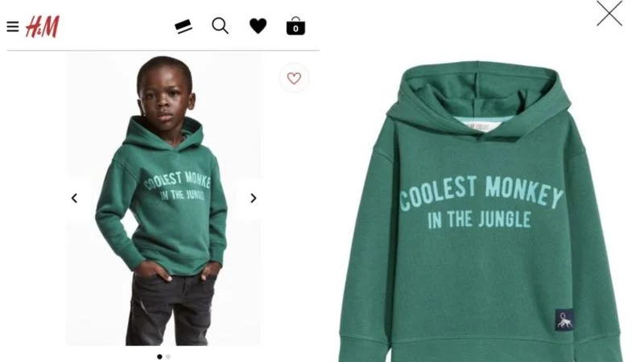
Task: Click the IN THE JUNGLE text on enlarged hoodie
Action: [x=479, y=219]
